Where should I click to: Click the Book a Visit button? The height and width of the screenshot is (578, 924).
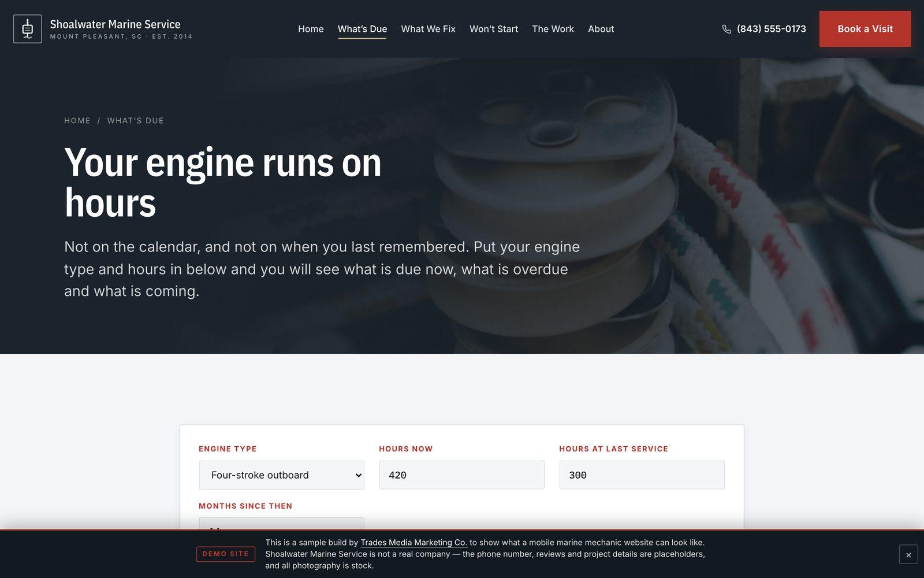865,29
